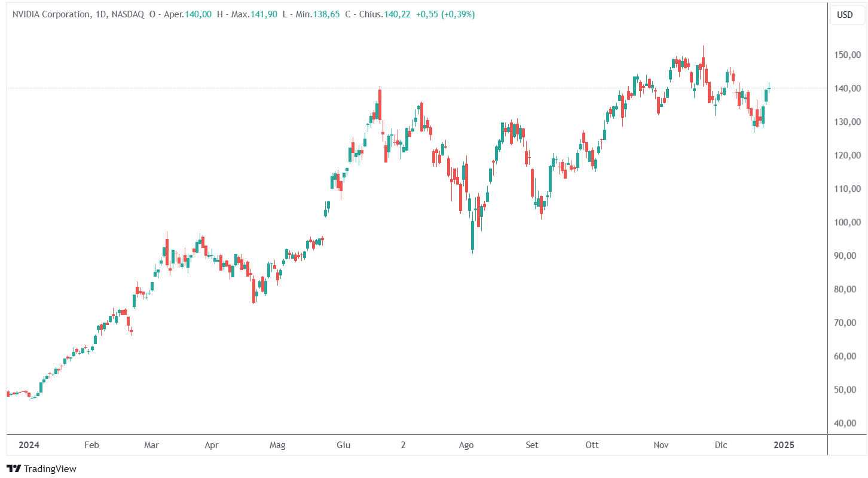Click the closing value 140,22 in the legend
The image size is (868, 478).
[397, 14]
